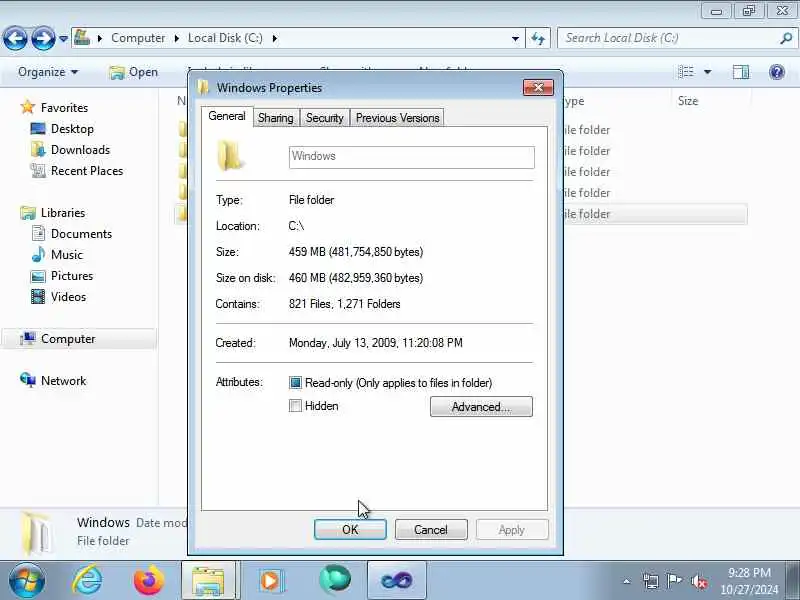Click the Advanced... button
This screenshot has height=600, width=800.
point(481,407)
